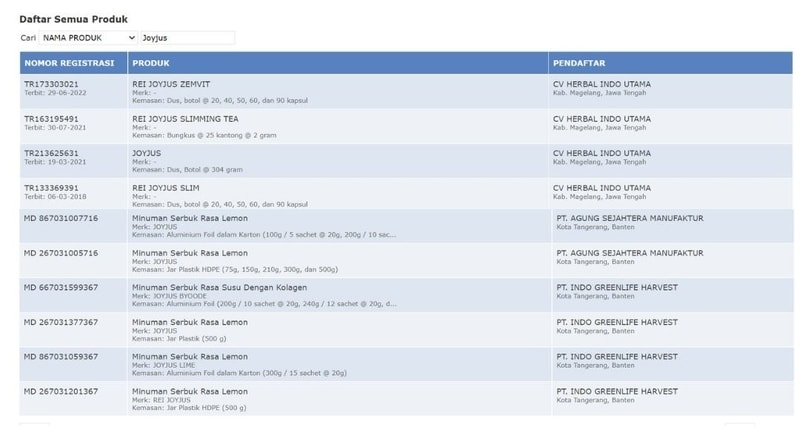Select the NOMOR REGISTRASI column header

(73, 63)
